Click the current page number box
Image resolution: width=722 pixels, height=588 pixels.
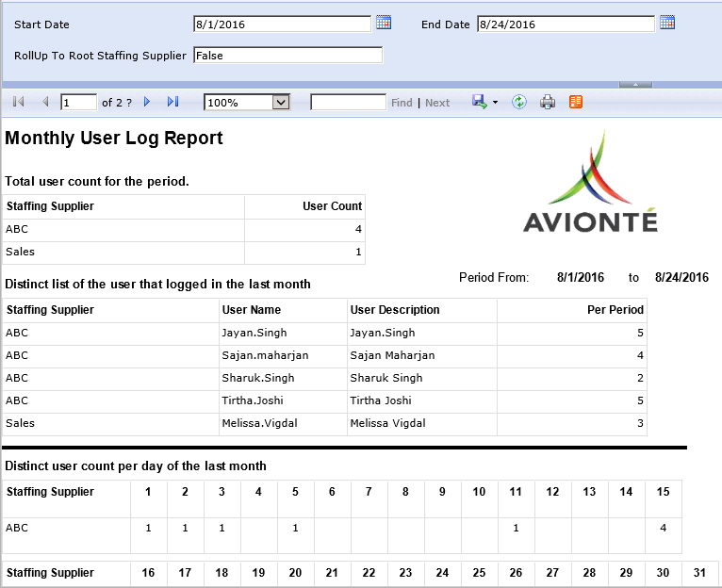[x=79, y=102]
